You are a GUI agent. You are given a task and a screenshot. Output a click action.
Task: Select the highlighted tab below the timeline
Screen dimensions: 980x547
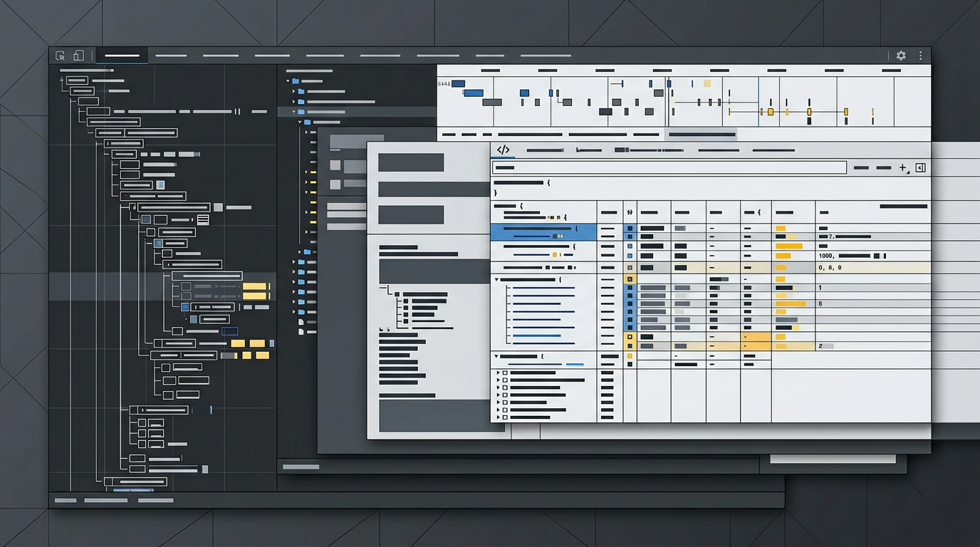(x=702, y=134)
